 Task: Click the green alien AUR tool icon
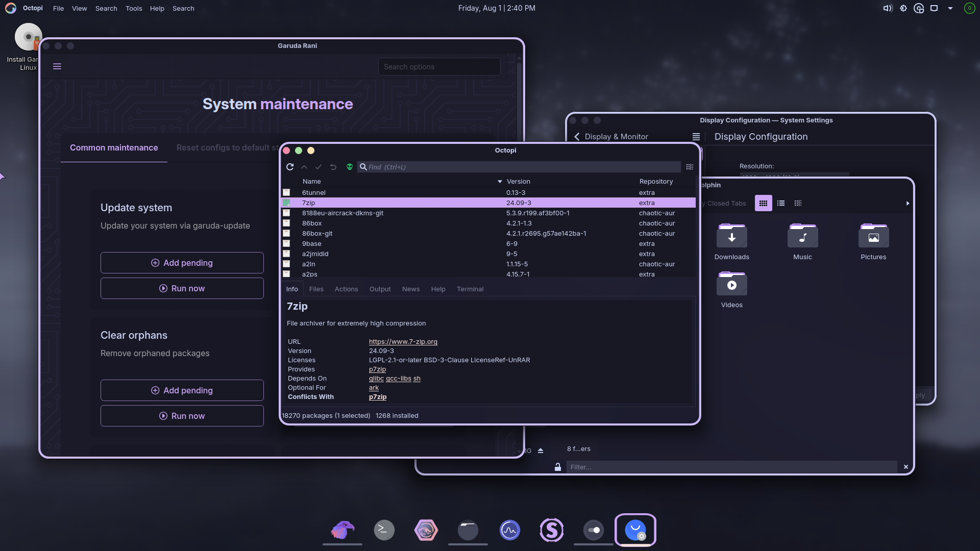[350, 167]
